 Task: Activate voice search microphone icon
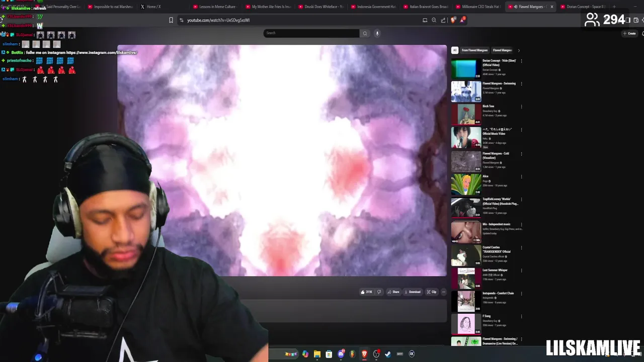(x=377, y=33)
